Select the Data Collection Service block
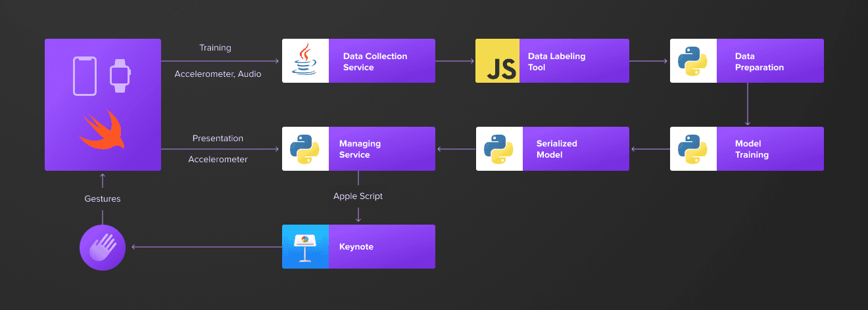The width and height of the screenshot is (868, 310). point(358,60)
